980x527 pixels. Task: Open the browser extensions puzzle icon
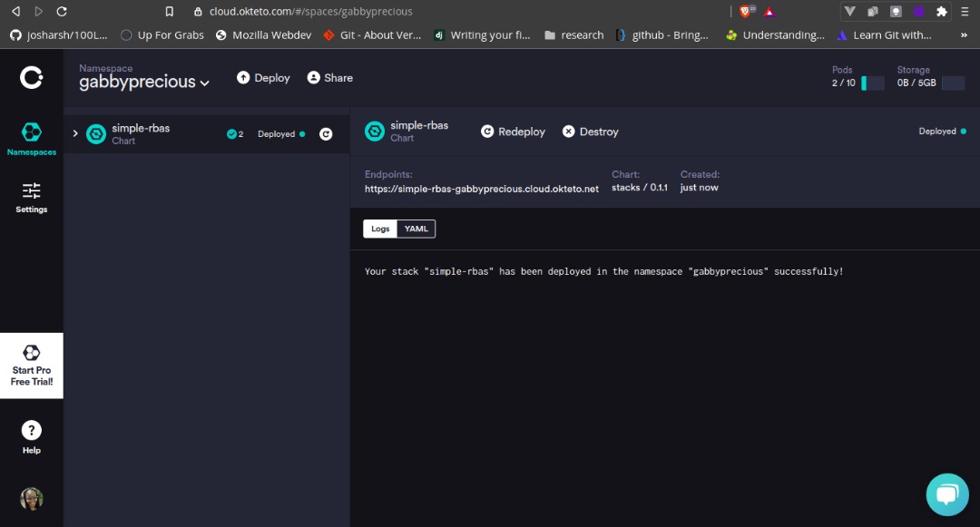941,11
